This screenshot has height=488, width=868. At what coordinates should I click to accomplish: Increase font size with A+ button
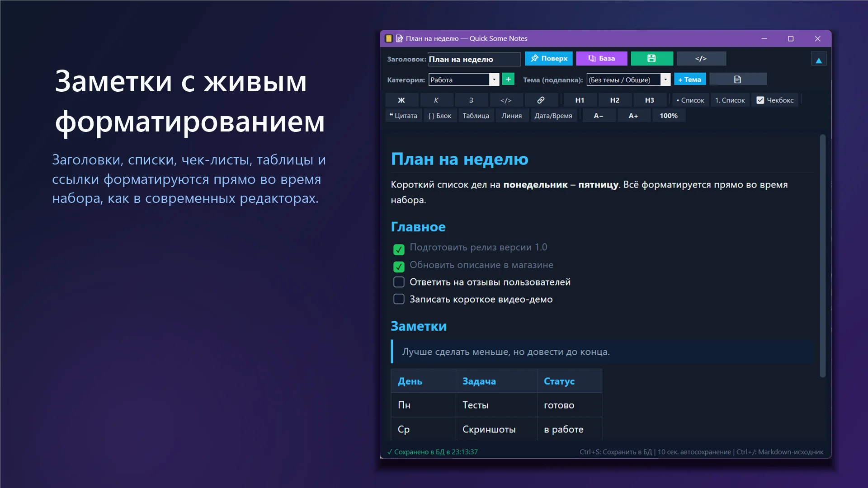tap(633, 116)
